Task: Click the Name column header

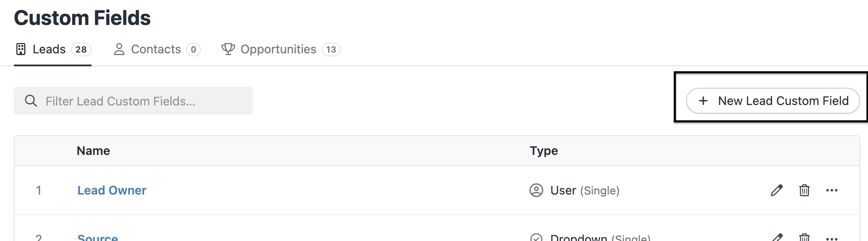Action: [x=93, y=151]
